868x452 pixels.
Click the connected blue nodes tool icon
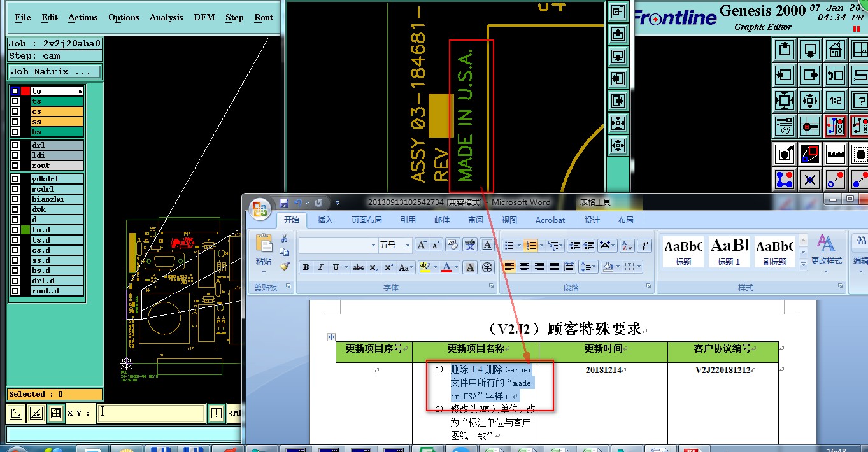[785, 180]
